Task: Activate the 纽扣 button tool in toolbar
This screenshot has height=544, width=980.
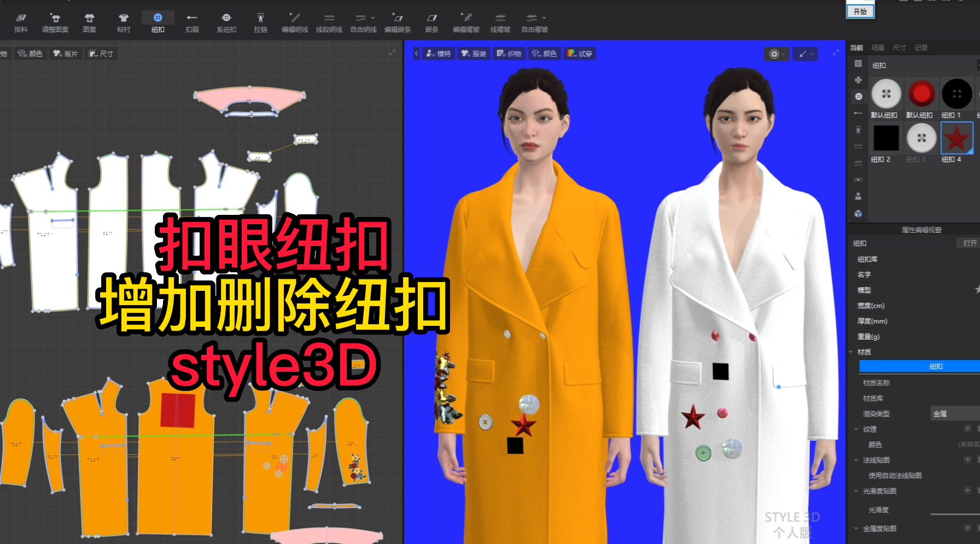Action: click(158, 23)
